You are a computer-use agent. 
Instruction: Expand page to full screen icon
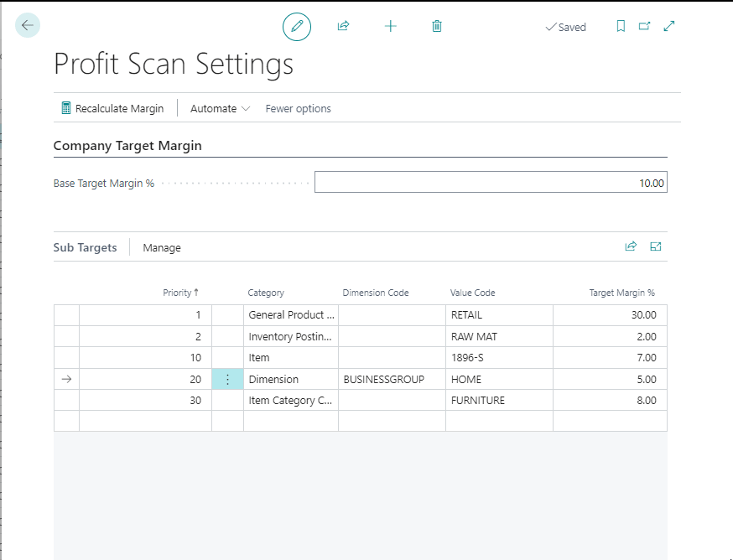[669, 27]
